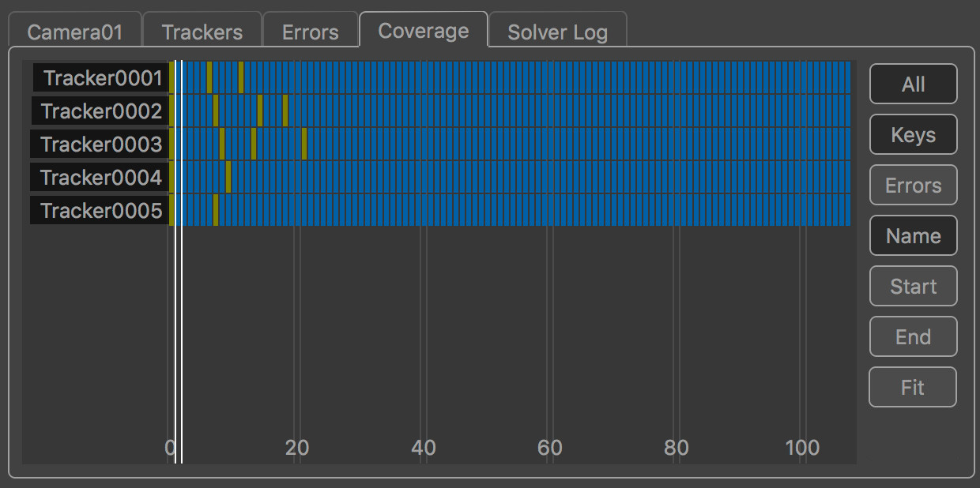980x488 pixels.
Task: Sort trackers by Start
Action: tap(913, 286)
